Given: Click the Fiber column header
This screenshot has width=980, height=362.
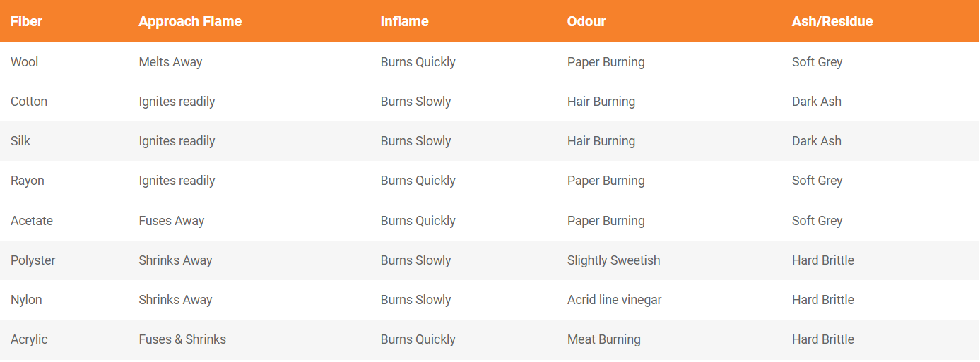Looking at the screenshot, I should click(x=27, y=21).
